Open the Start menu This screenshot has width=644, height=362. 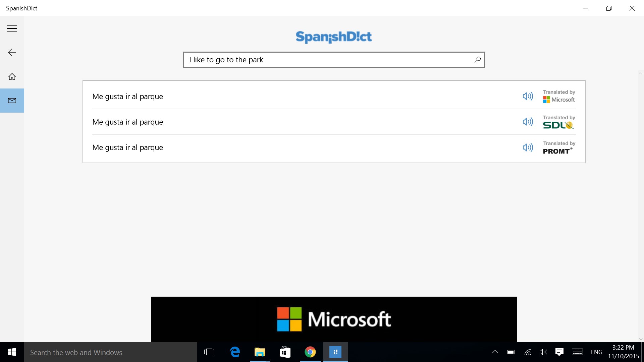12,352
